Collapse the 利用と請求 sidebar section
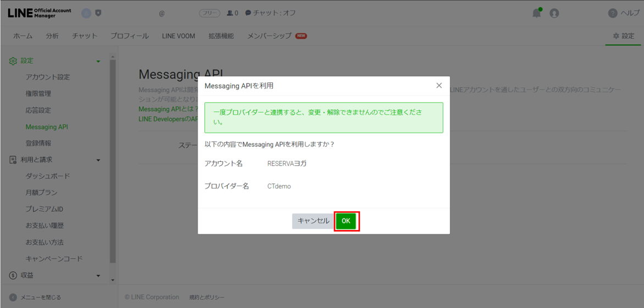 pos(98,160)
